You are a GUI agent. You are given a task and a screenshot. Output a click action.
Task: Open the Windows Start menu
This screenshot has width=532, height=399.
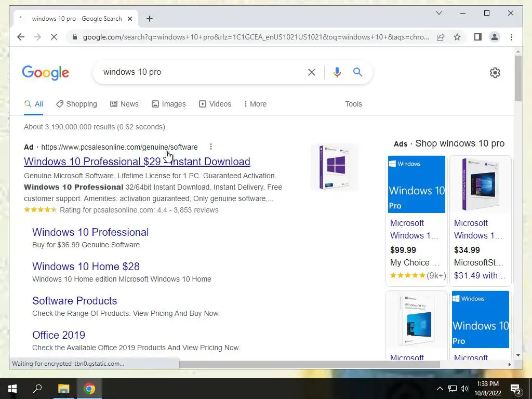[x=12, y=389]
